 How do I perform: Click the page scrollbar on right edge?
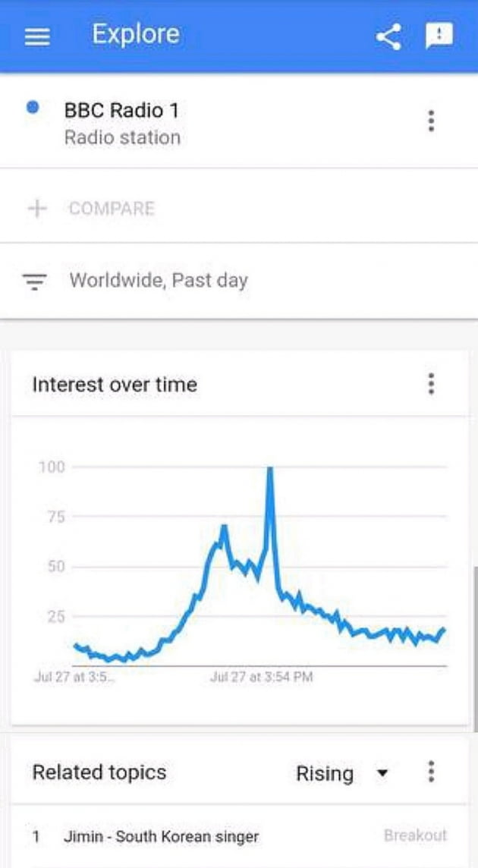tap(474, 645)
